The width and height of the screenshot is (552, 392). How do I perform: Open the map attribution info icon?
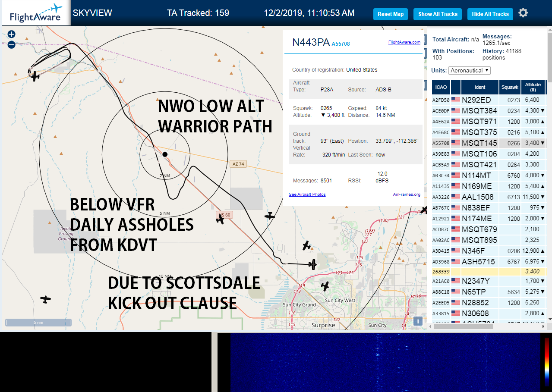(417, 321)
